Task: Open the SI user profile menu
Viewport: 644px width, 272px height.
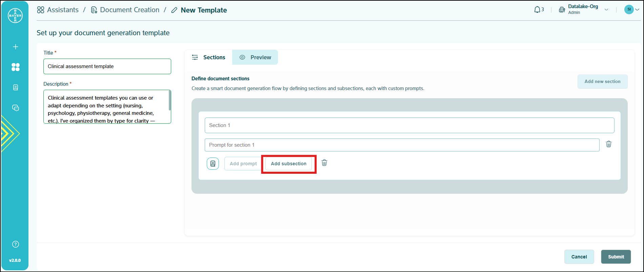Action: [x=632, y=9]
